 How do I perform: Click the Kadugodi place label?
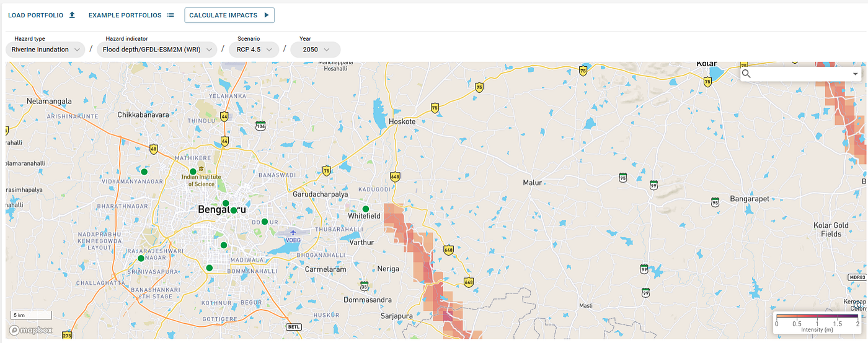374,189
